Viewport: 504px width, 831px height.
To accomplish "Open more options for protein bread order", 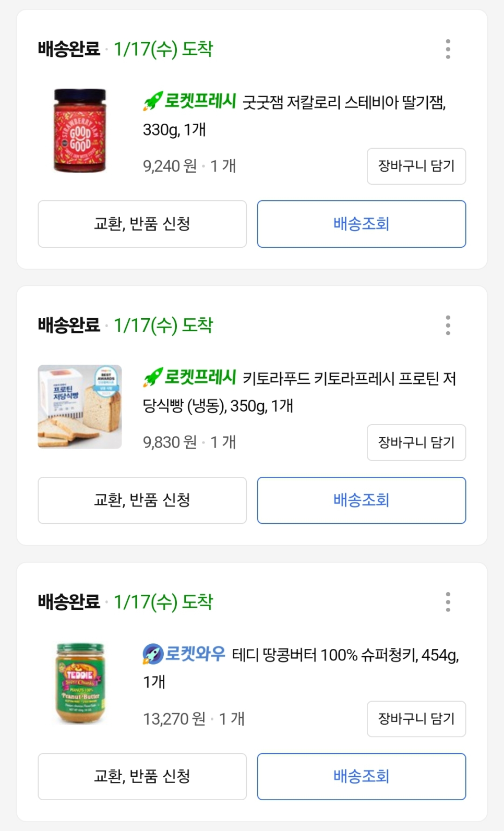I will [x=448, y=325].
